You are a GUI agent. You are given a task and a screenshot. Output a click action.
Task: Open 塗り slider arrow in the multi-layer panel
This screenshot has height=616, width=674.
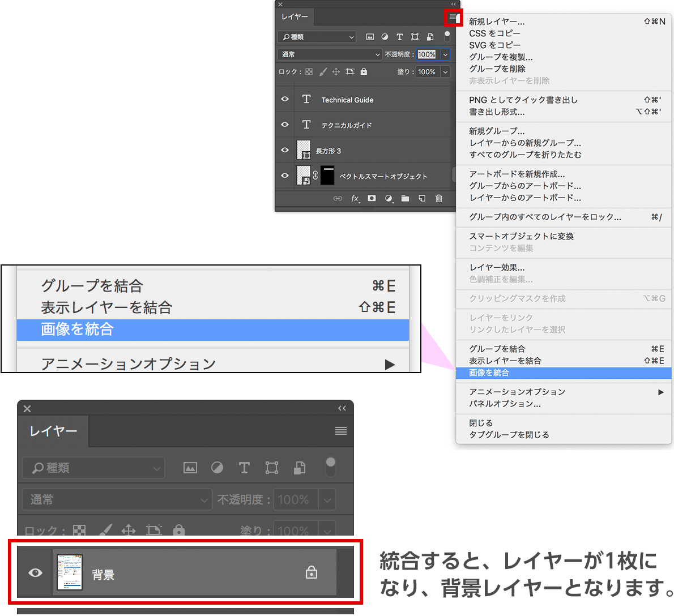point(445,72)
